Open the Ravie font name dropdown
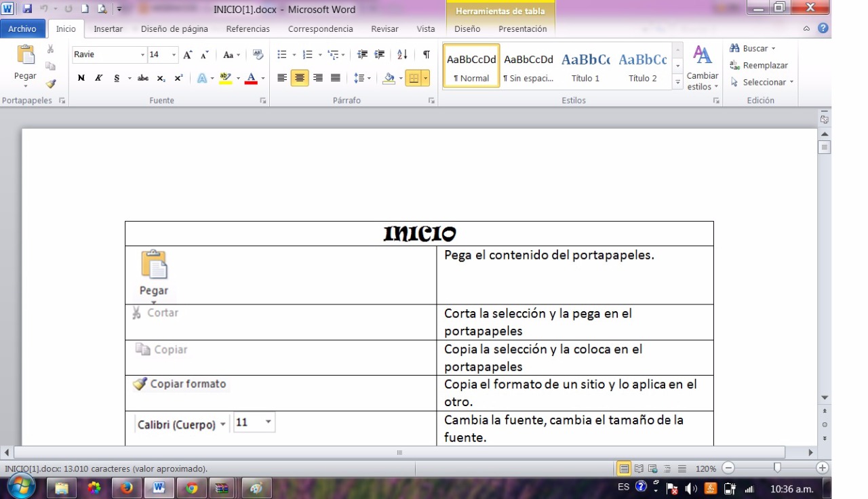 tap(142, 55)
